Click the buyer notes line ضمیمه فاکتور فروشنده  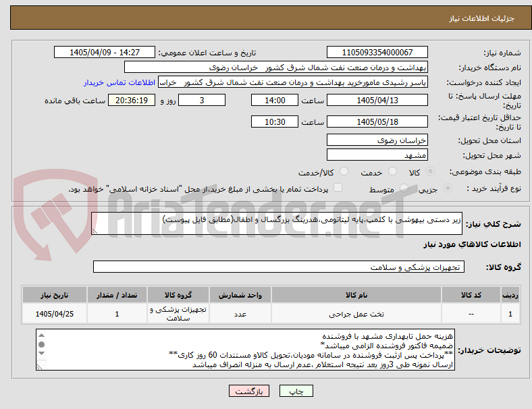point(386,346)
